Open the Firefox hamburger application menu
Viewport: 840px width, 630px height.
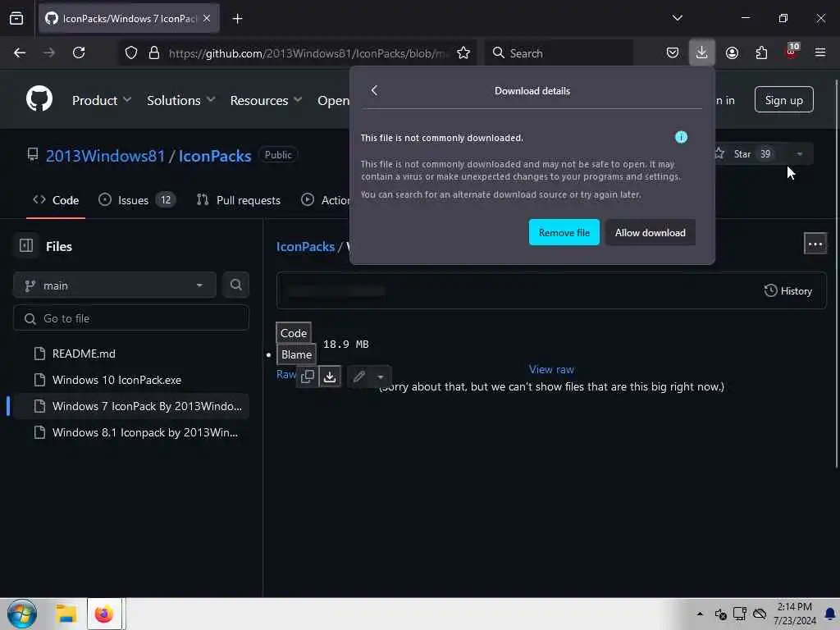tap(820, 52)
